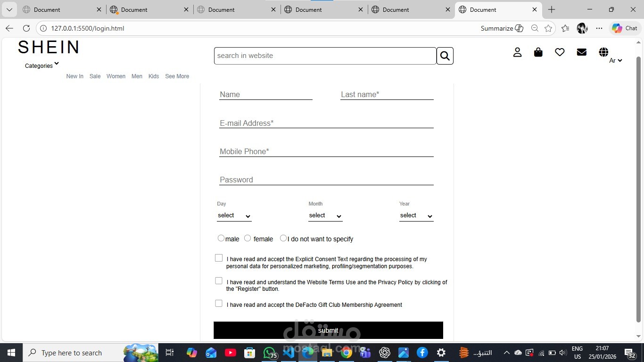This screenshot has width=644, height=362.
Task: Open the notification center icon
Action: tap(630, 353)
